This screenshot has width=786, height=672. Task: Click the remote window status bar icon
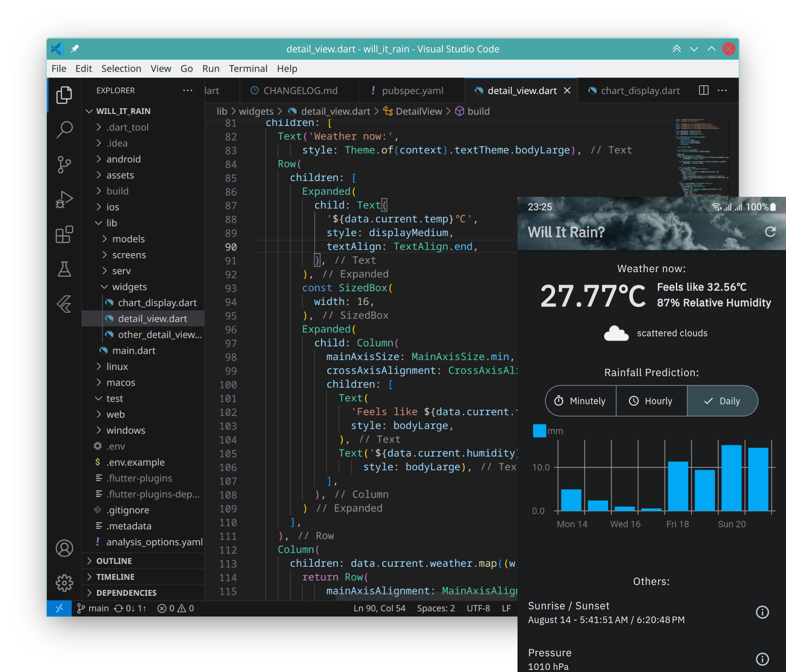click(x=59, y=608)
